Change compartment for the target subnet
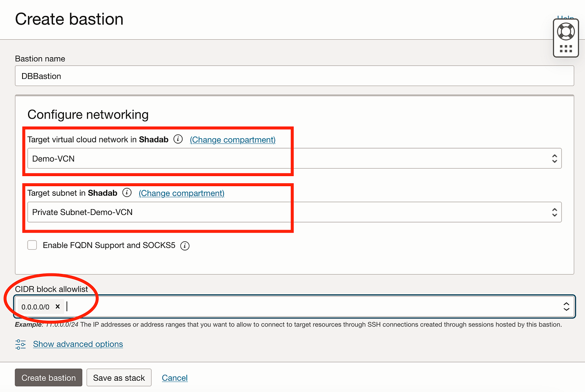585x392 pixels. coord(181,193)
